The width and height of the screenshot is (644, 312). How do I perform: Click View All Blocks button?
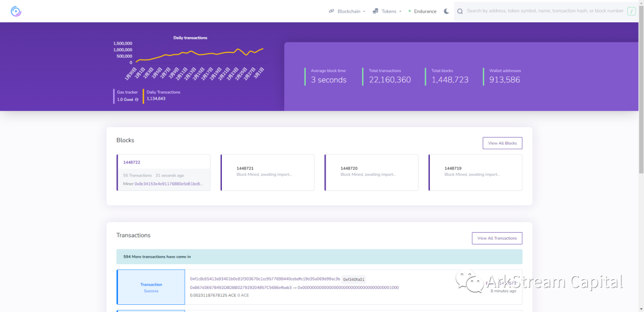pyautogui.click(x=502, y=143)
